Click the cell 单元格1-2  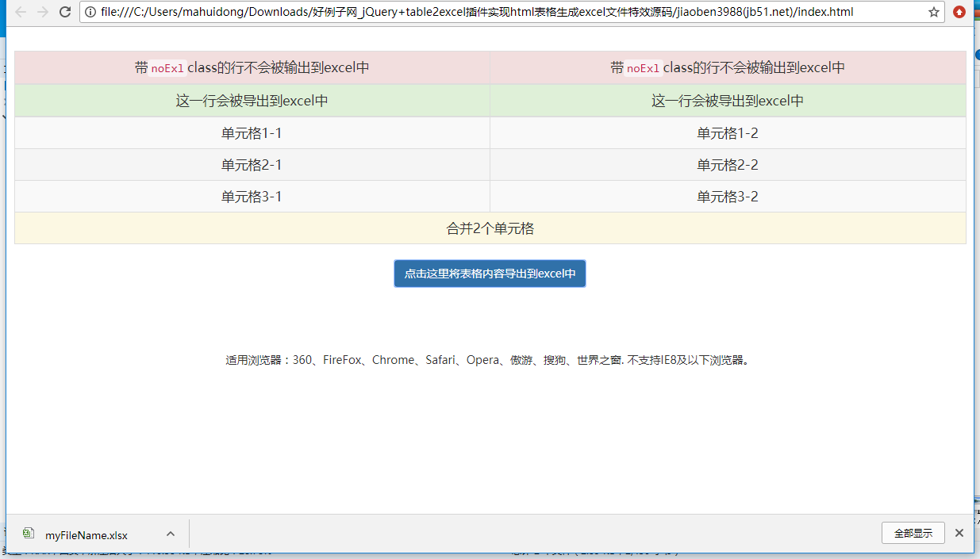click(x=728, y=133)
